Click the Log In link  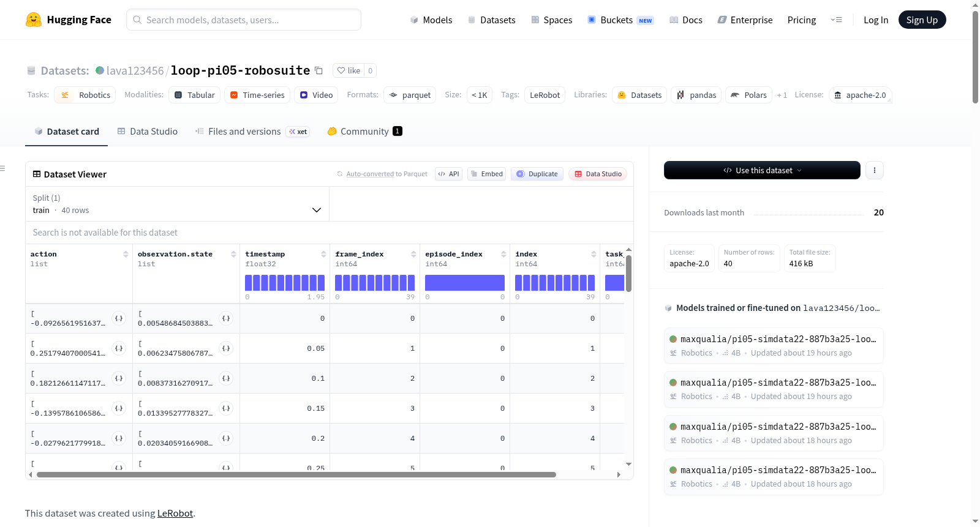tap(876, 20)
